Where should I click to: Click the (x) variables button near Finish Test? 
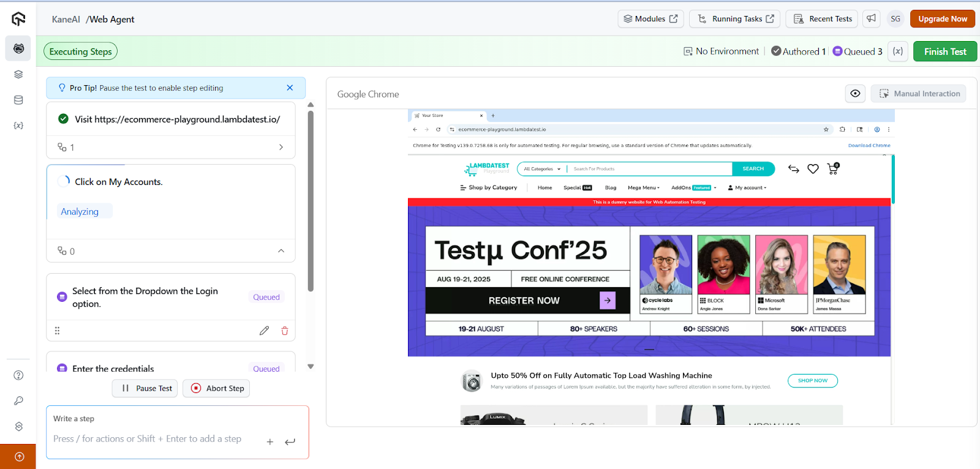click(x=898, y=51)
